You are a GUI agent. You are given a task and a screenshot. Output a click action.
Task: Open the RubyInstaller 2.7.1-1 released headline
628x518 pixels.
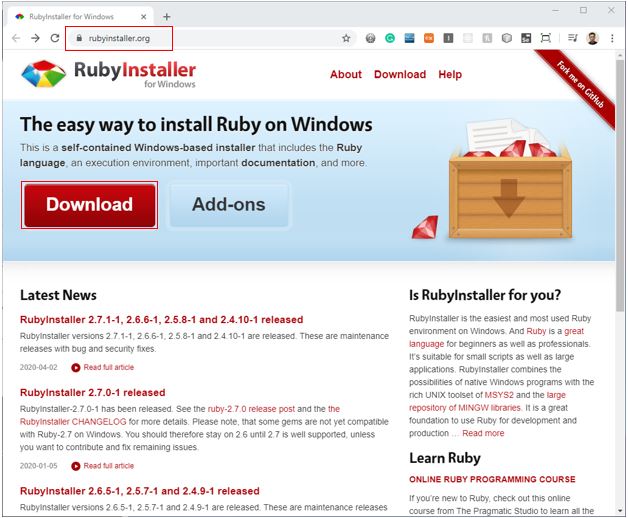[x=161, y=319]
